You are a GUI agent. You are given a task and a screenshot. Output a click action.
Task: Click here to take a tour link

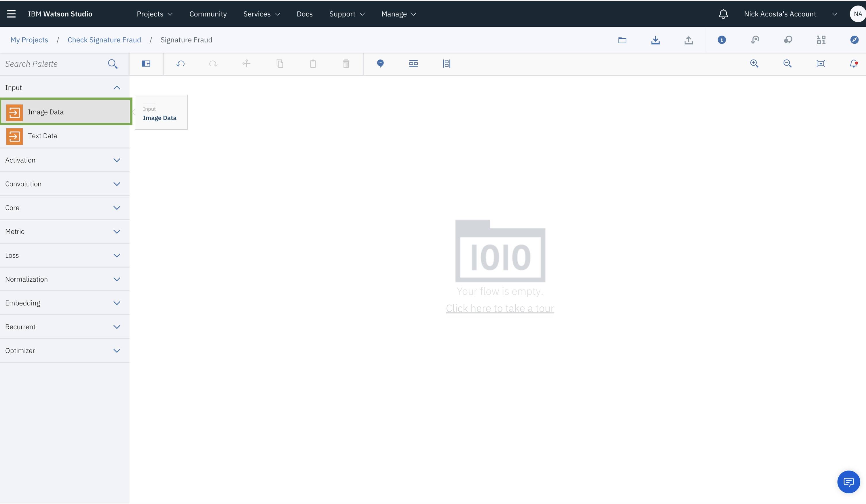(500, 308)
